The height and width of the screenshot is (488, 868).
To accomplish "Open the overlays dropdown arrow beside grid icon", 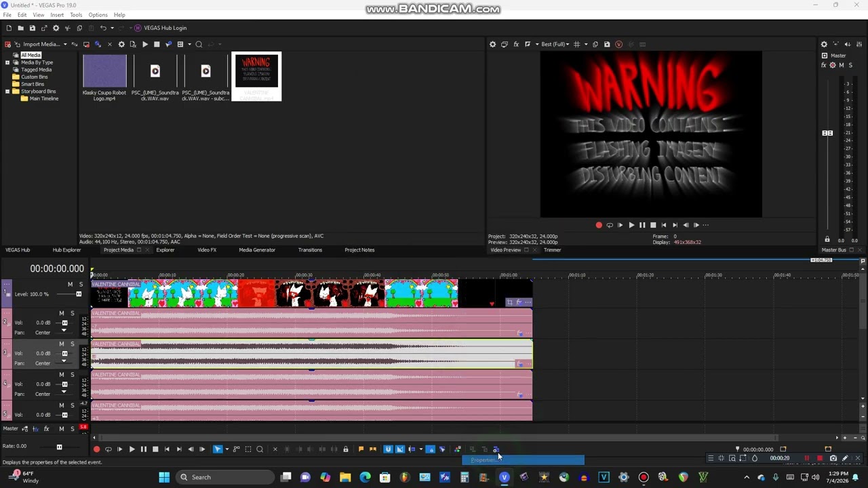I will (585, 44).
